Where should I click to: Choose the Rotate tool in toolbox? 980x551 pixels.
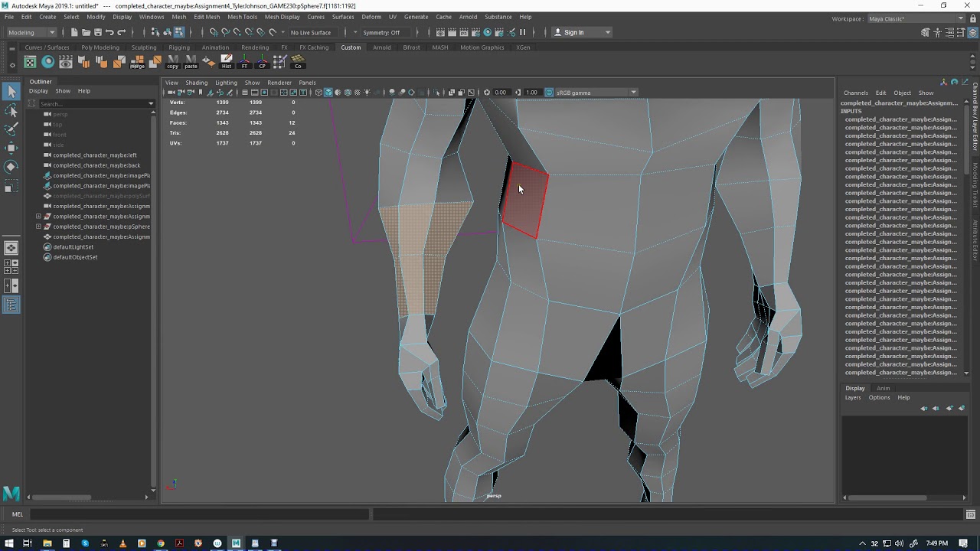click(x=11, y=166)
